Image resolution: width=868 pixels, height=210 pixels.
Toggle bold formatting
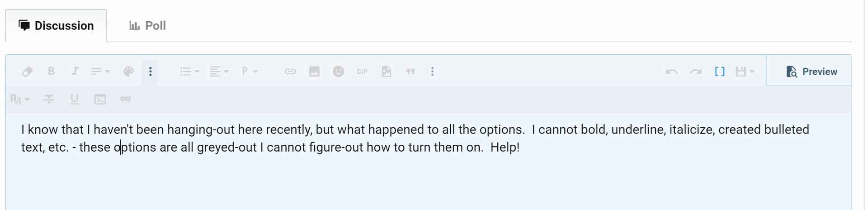click(x=51, y=72)
